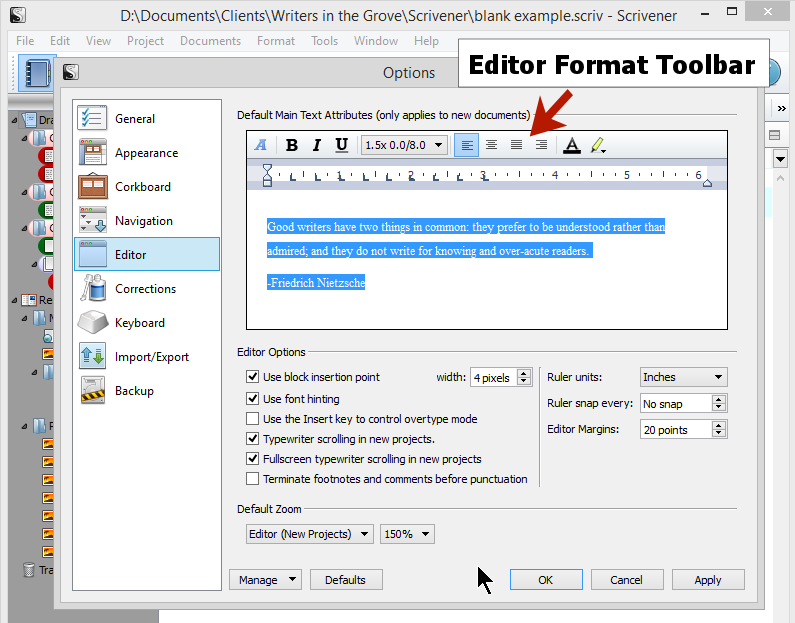Open the font selection icon
This screenshot has width=795, height=623.
pyautogui.click(x=261, y=145)
